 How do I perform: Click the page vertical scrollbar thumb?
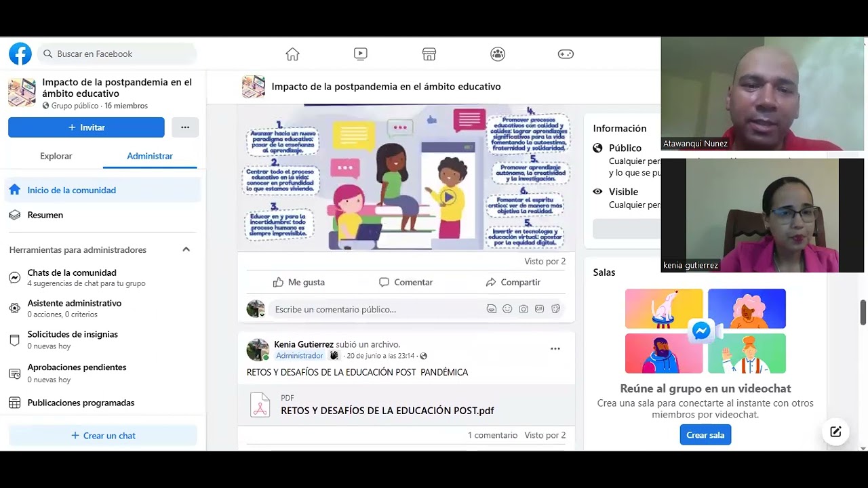[863, 312]
